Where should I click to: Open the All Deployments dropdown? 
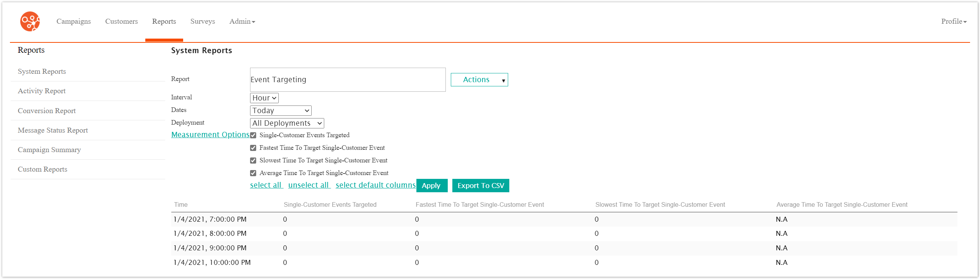click(x=287, y=123)
